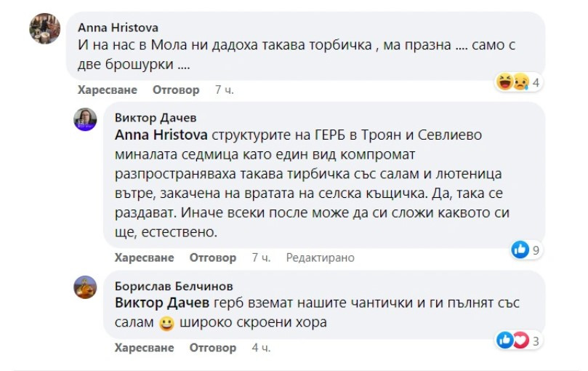The height and width of the screenshot is (371, 588).
Task: Reply to Борислав Белчинов's comment via Отговор
Action: [x=213, y=348]
